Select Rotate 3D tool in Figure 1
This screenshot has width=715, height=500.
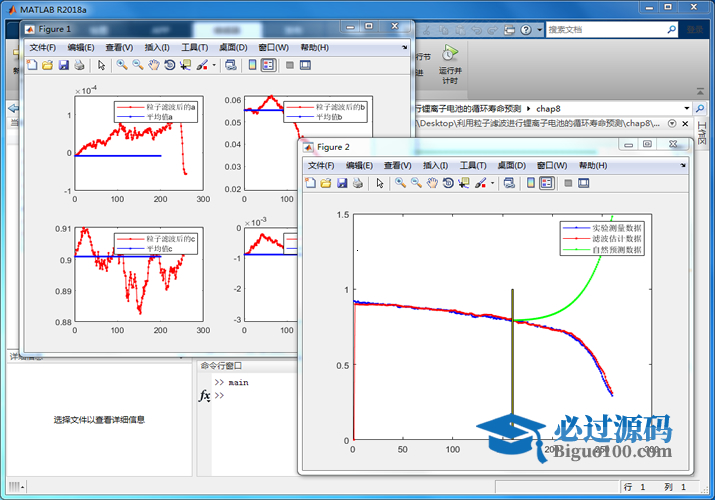tap(170, 65)
